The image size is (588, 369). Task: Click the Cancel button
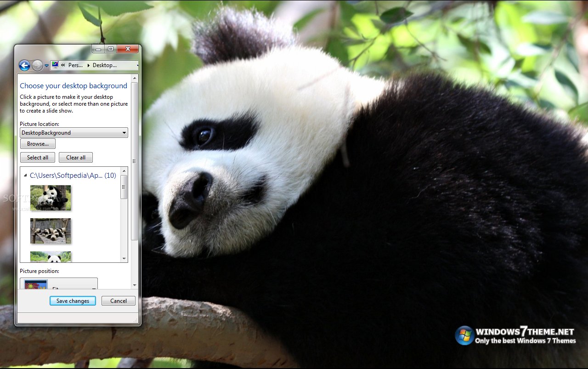118,301
